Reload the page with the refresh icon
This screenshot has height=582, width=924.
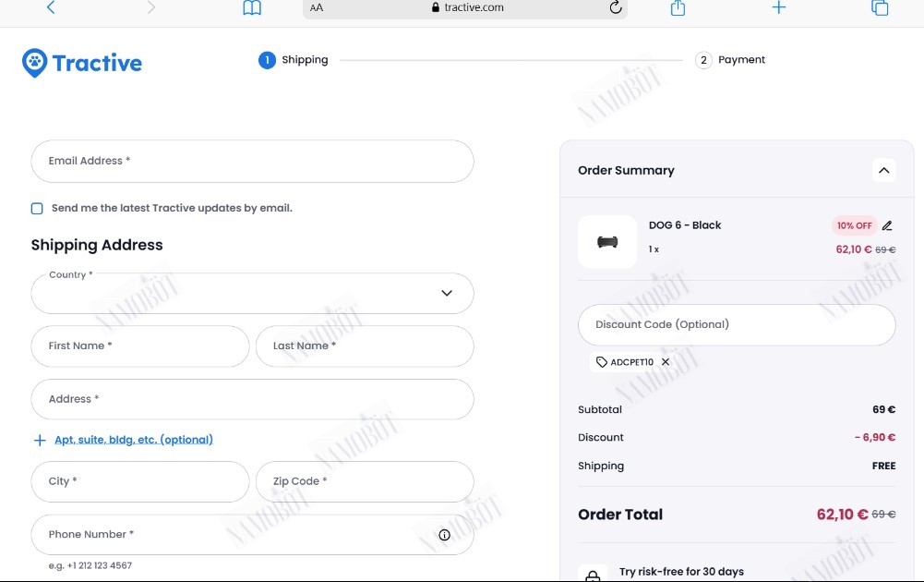click(x=615, y=7)
